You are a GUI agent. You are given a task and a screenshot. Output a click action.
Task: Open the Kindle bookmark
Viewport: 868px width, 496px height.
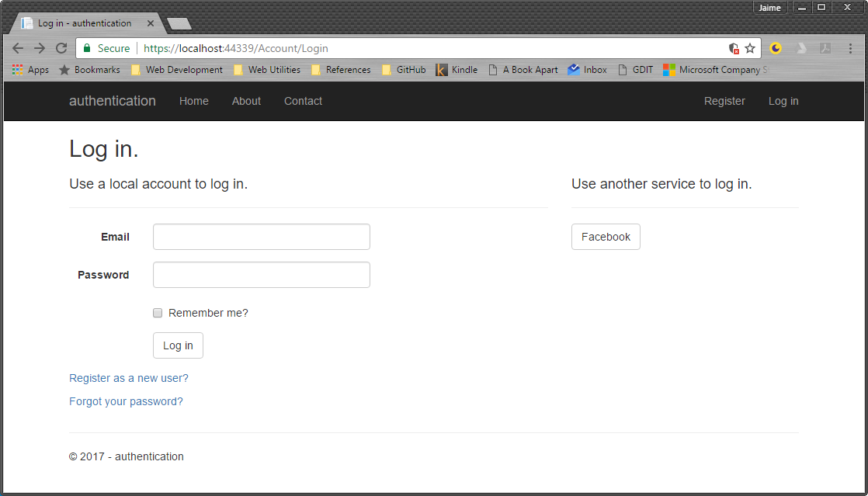pyautogui.click(x=457, y=70)
